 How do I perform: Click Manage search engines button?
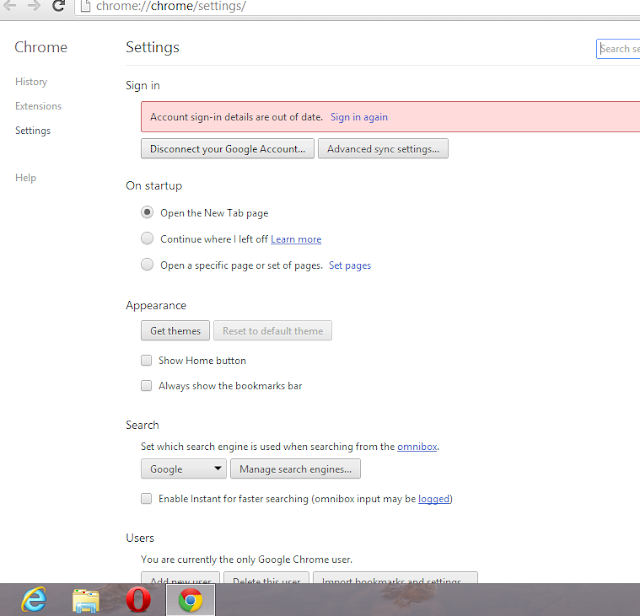click(296, 469)
